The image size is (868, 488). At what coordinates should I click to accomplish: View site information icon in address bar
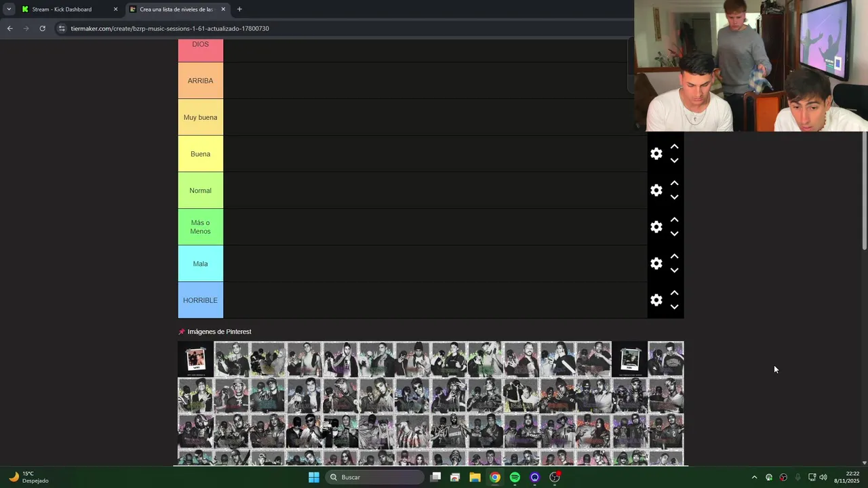[x=62, y=28]
